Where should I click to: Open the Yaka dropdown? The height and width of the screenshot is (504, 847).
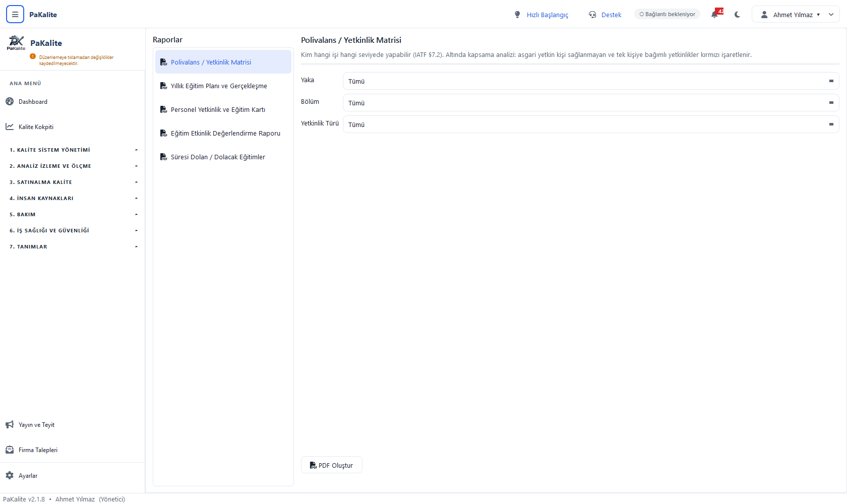click(x=591, y=81)
